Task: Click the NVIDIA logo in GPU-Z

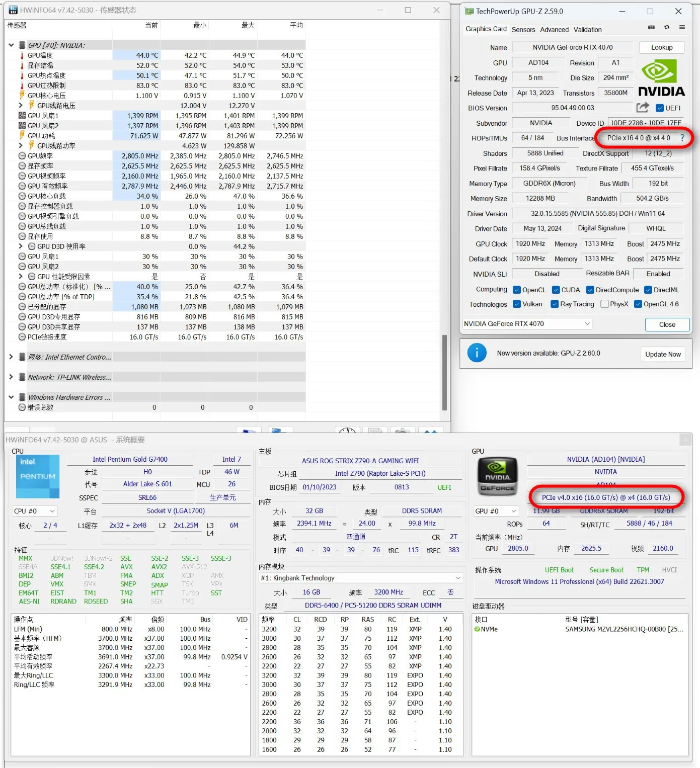Action: click(x=661, y=78)
